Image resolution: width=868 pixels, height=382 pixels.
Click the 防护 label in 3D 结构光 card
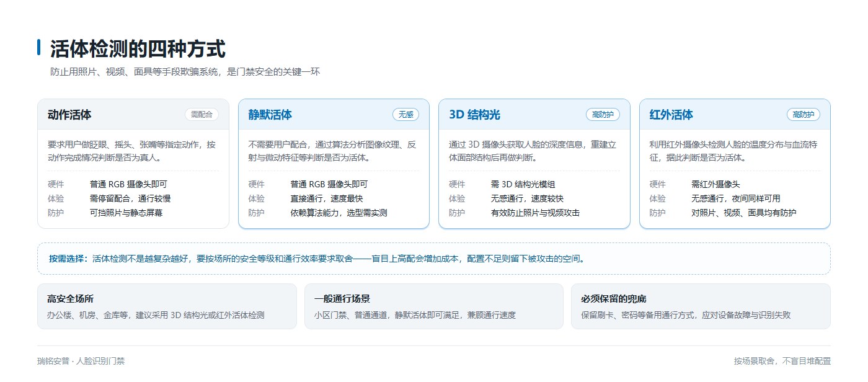(457, 213)
